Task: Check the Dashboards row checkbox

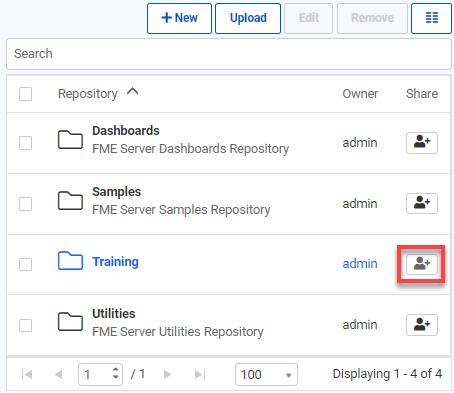Action: pyautogui.click(x=25, y=143)
